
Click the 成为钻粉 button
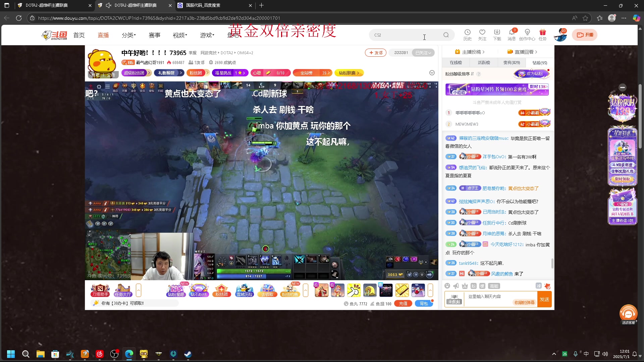[x=531, y=74]
